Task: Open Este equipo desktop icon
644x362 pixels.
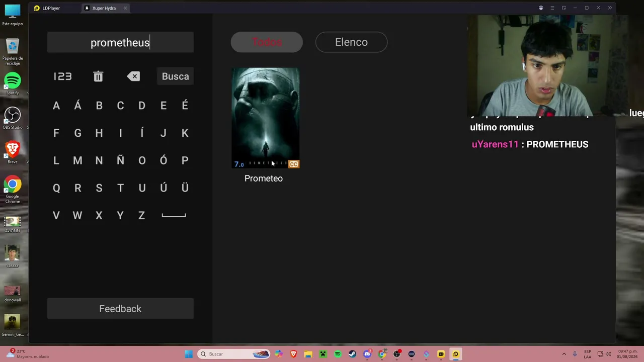Action: click(13, 15)
